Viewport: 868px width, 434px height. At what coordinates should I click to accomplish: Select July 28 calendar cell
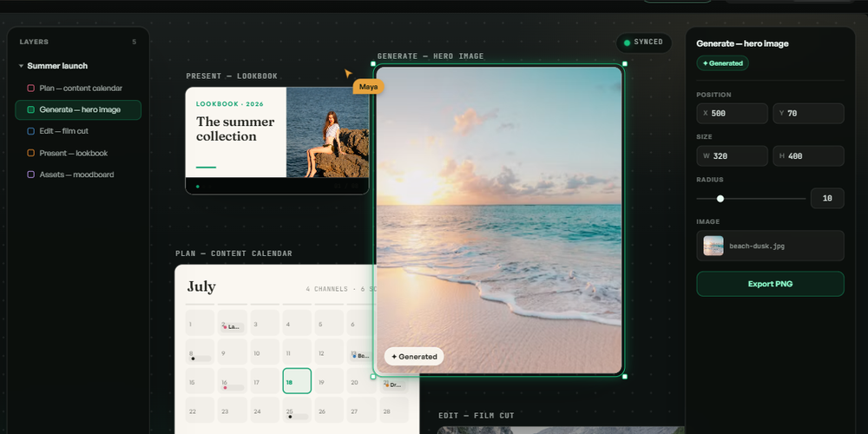coord(394,411)
